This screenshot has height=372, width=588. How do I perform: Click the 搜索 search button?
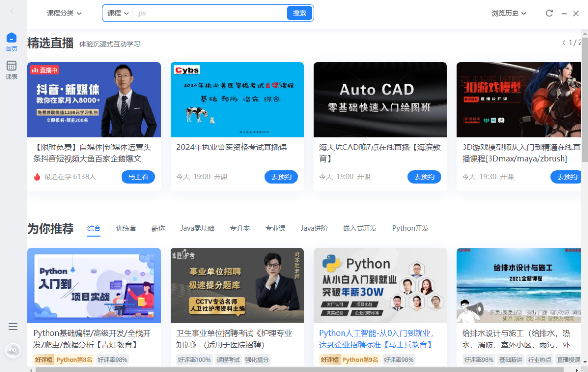tap(299, 13)
